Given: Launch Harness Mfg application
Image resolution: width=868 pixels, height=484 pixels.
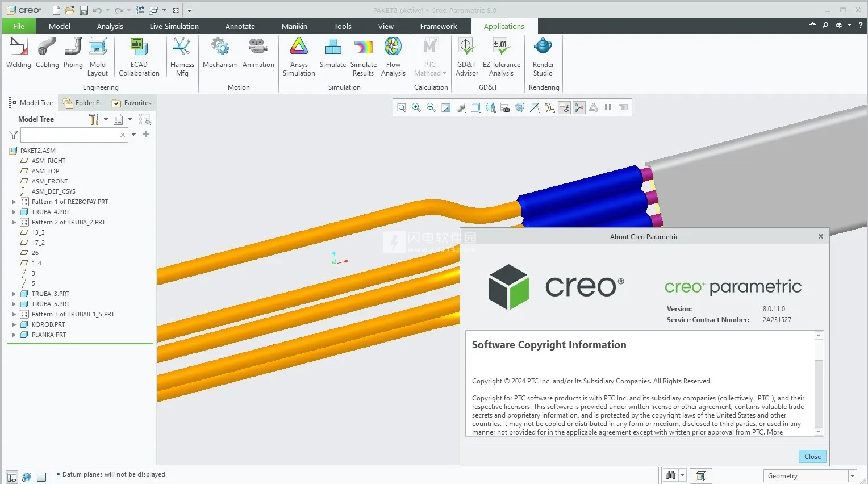Looking at the screenshot, I should [x=182, y=57].
